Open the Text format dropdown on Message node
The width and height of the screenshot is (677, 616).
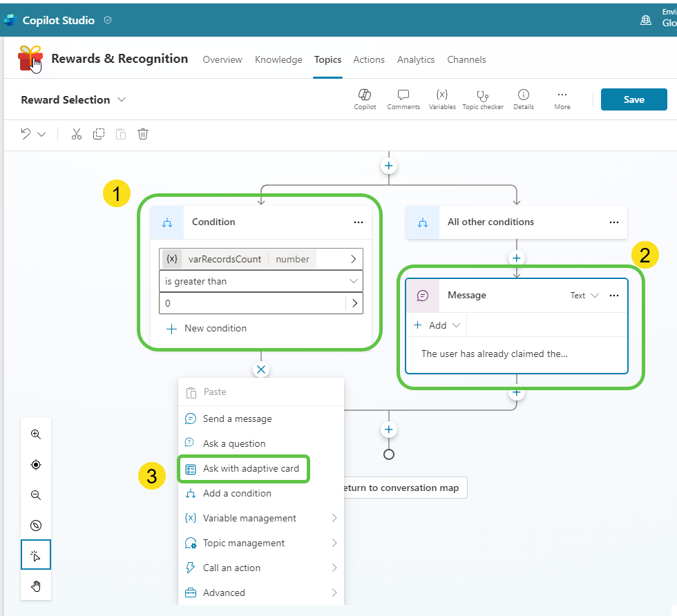pos(584,295)
